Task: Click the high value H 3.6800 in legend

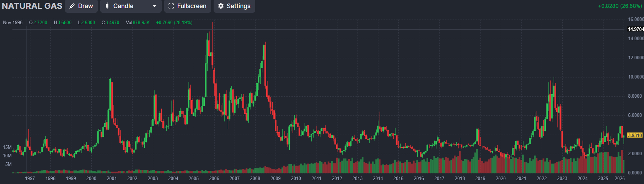Action: click(63, 22)
